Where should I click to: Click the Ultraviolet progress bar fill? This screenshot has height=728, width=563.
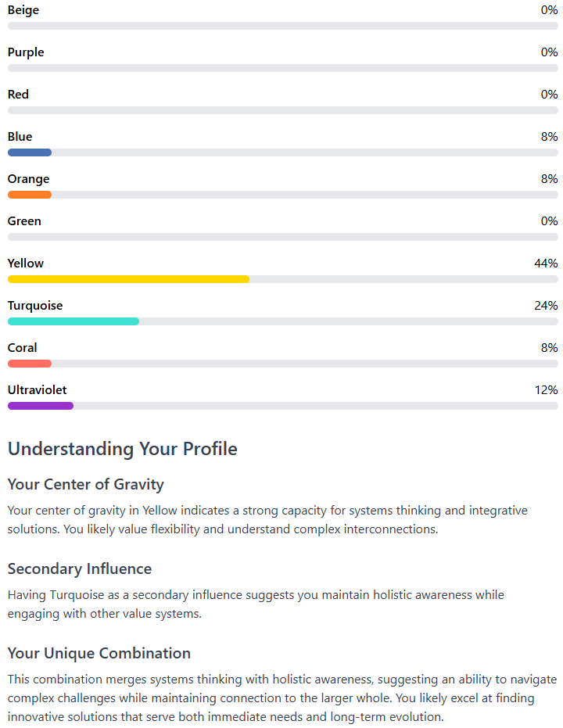[x=41, y=406]
